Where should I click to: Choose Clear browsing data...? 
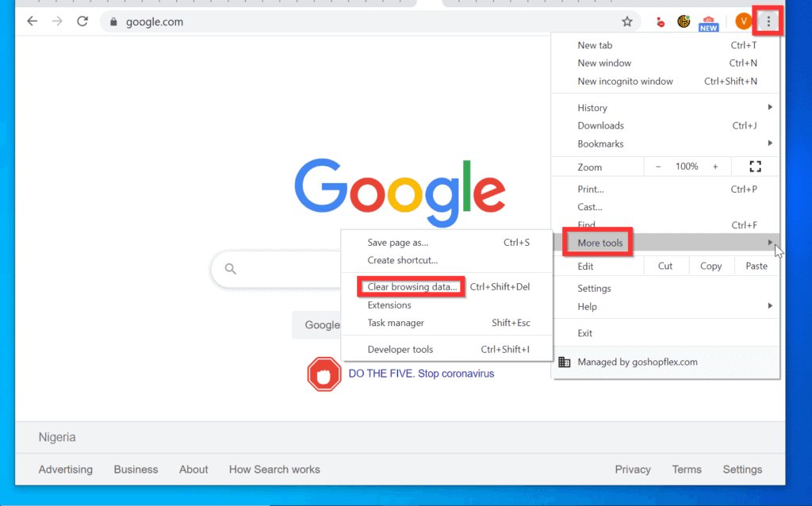click(x=447, y=286)
